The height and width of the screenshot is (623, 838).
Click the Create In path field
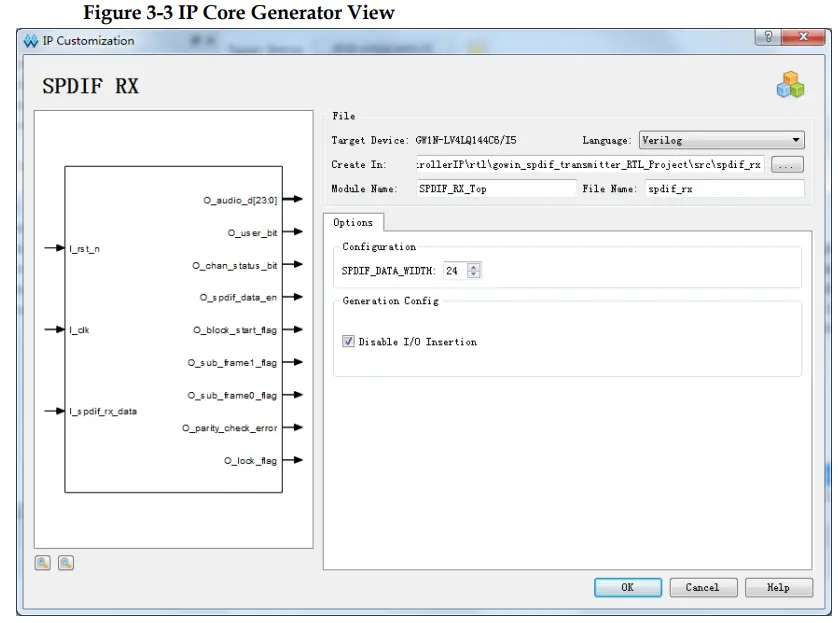pyautogui.click(x=590, y=165)
